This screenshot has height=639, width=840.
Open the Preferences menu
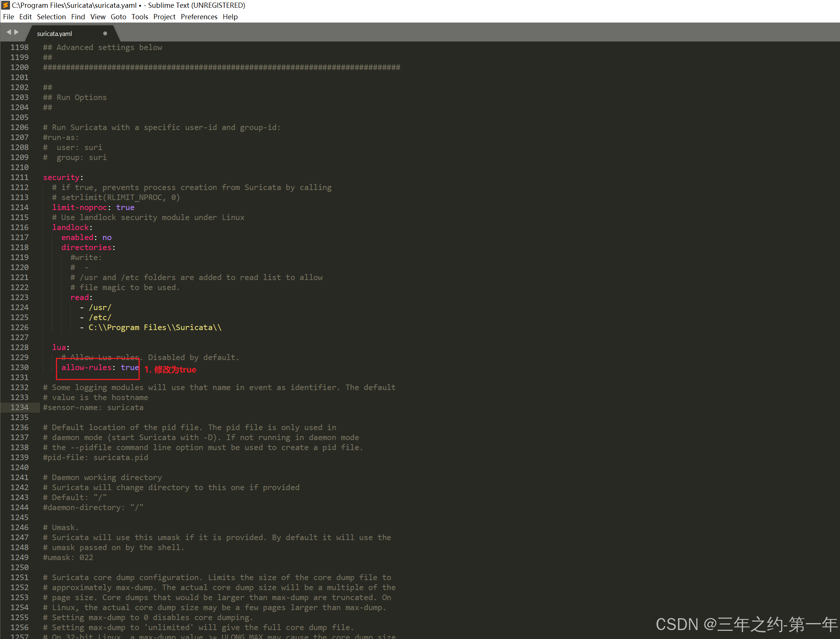199,17
